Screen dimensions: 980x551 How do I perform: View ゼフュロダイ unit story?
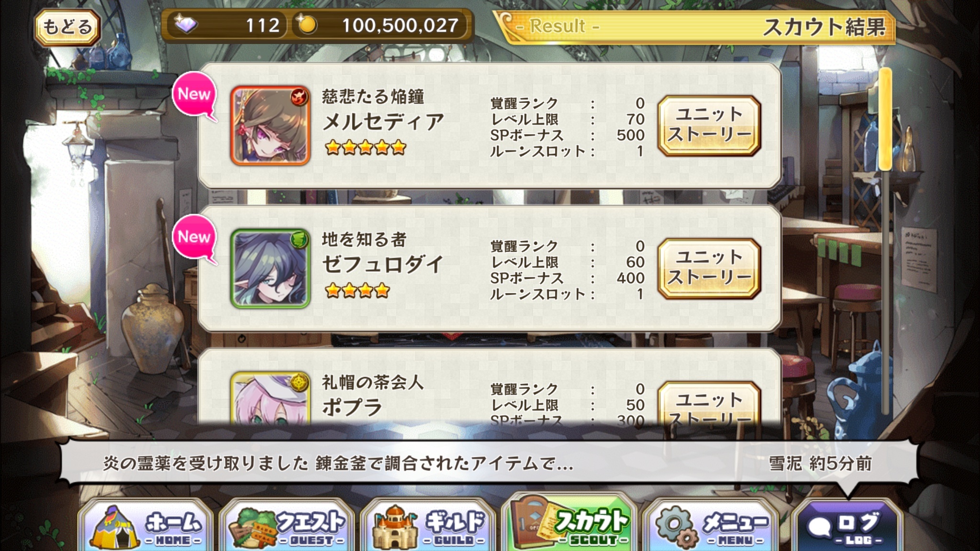[x=709, y=269]
